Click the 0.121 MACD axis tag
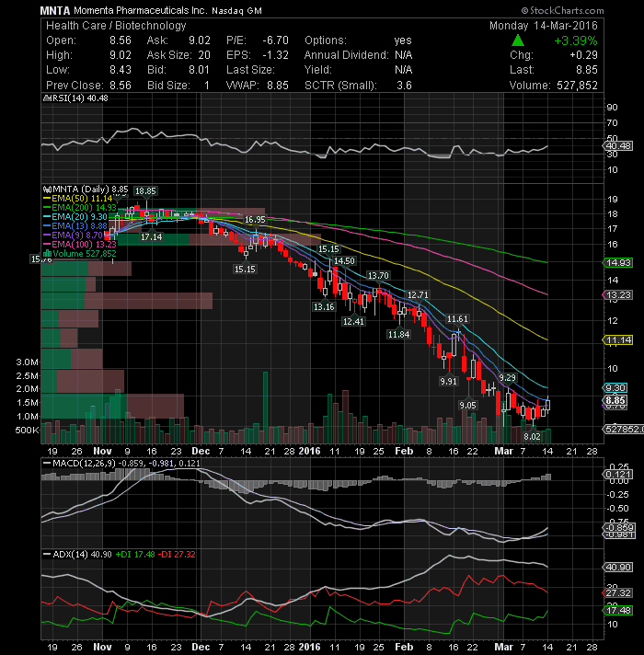This screenshot has height=655, width=644. point(617,475)
